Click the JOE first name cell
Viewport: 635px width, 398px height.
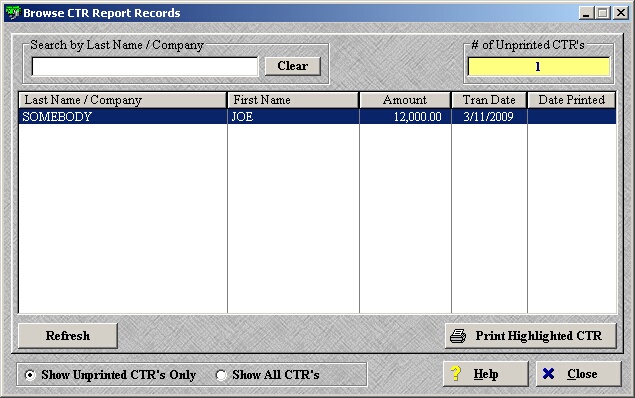tap(293, 117)
